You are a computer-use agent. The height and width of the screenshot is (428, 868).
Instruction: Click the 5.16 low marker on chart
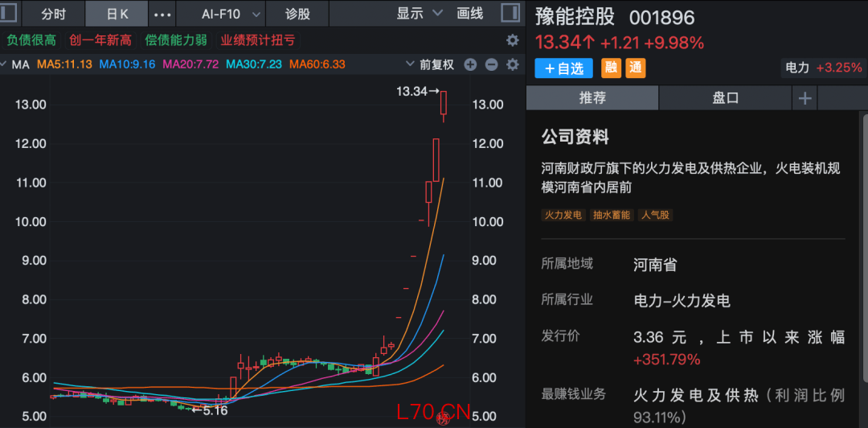(209, 411)
